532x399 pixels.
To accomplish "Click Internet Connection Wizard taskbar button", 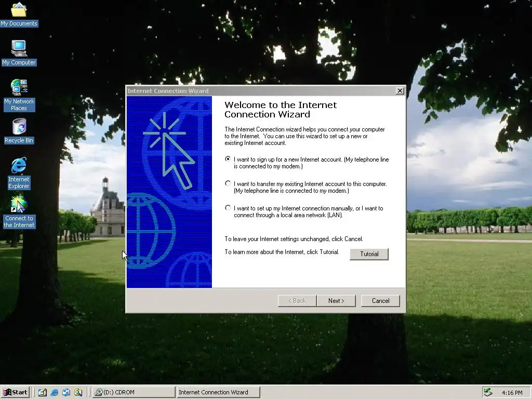I will pos(218,392).
